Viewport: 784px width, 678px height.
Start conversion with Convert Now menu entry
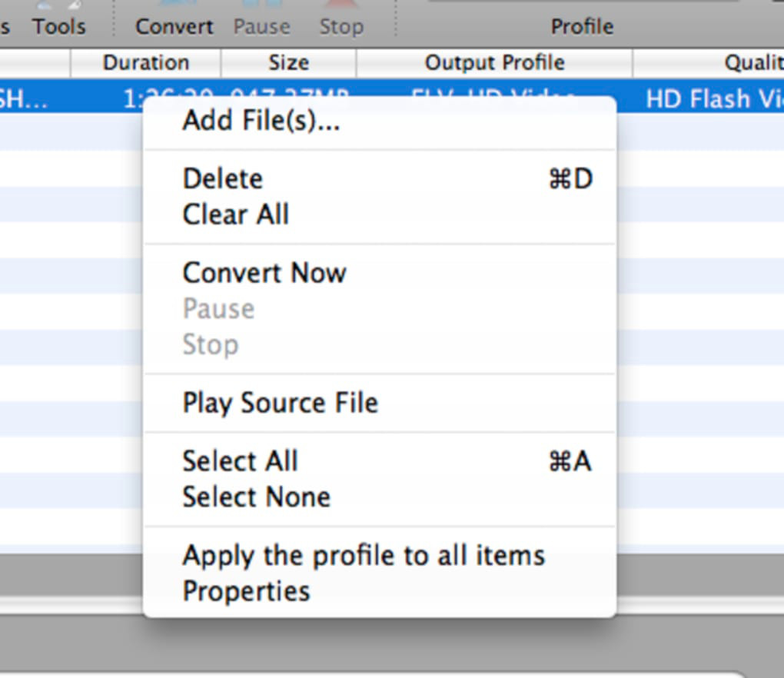264,273
